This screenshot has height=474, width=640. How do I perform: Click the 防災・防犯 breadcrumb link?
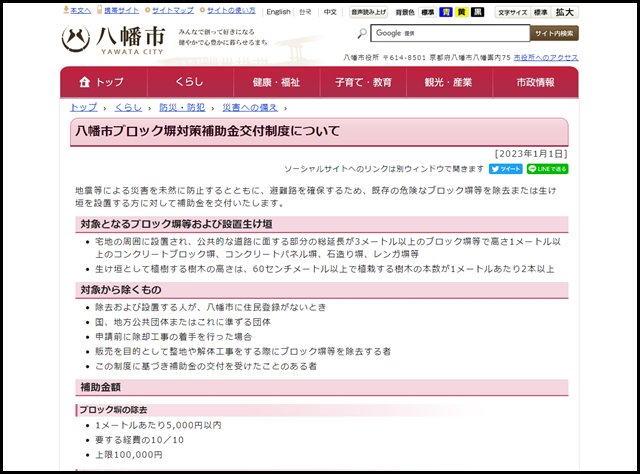click(x=181, y=107)
